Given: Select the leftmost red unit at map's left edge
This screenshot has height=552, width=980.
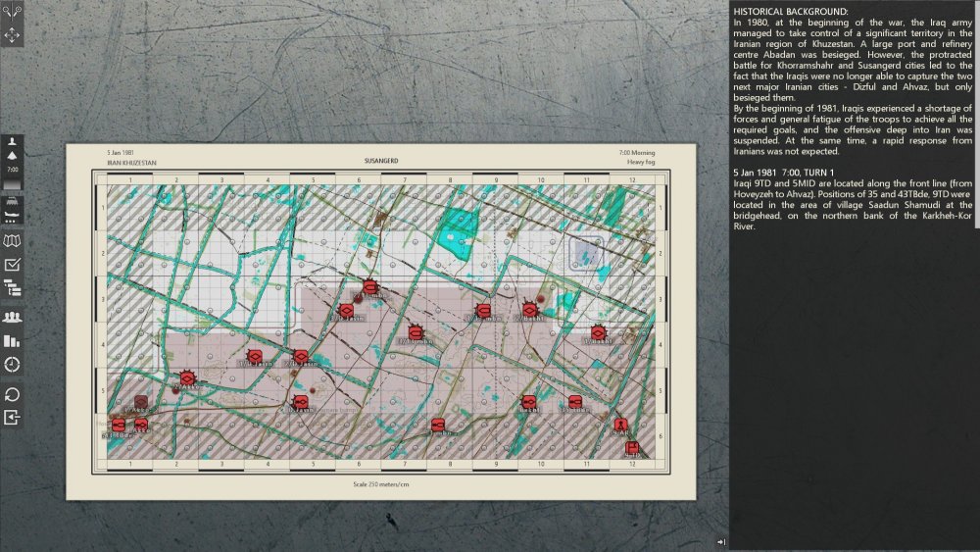Looking at the screenshot, I should [119, 426].
